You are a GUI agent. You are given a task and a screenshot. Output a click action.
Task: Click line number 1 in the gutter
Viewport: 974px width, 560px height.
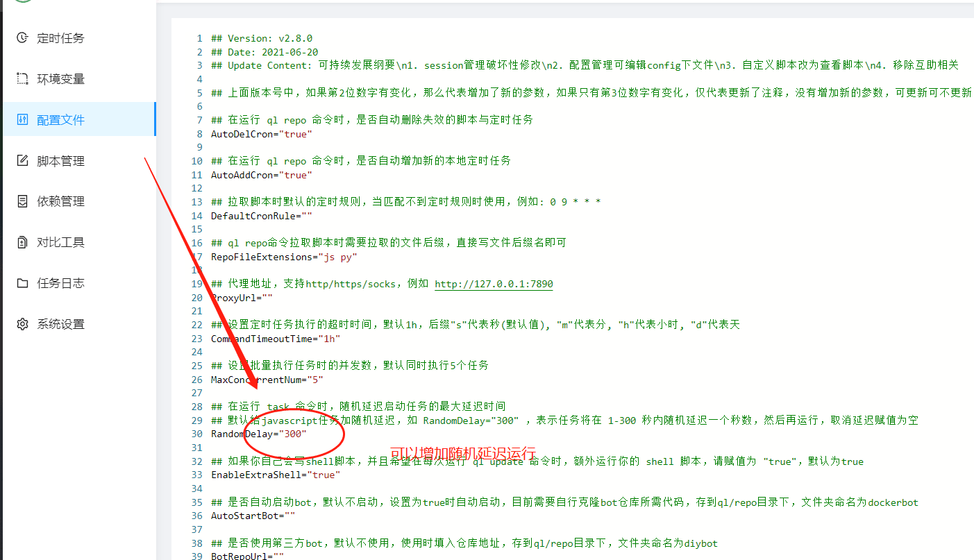tap(199, 39)
